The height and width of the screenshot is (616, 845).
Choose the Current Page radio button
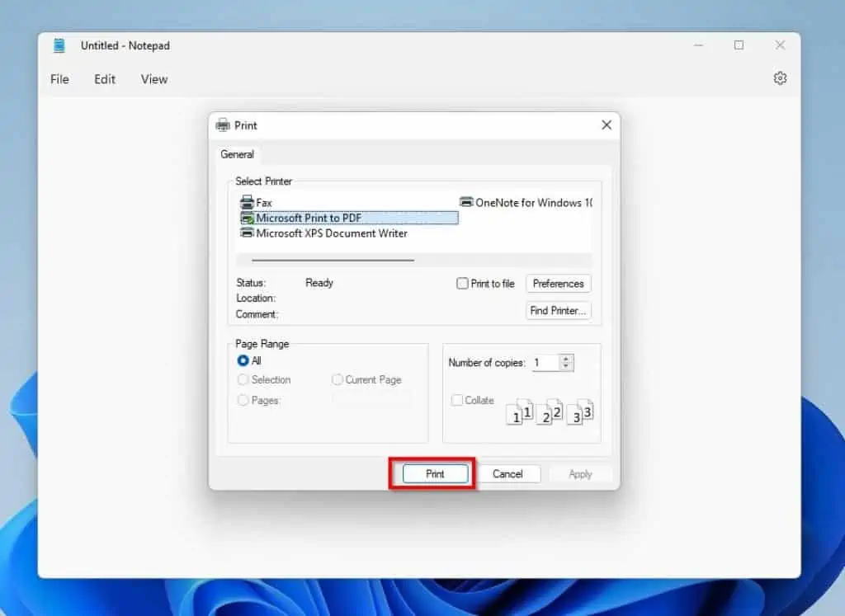[338, 379]
